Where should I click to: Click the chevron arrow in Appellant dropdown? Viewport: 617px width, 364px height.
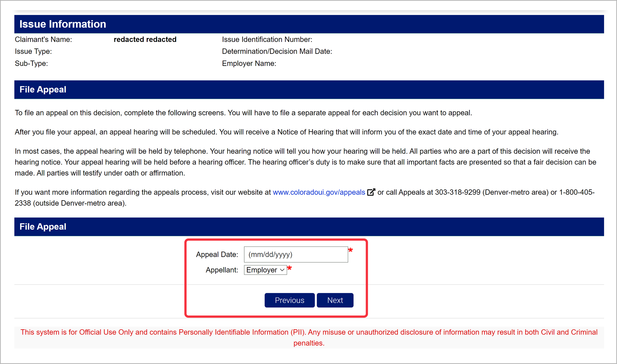282,270
